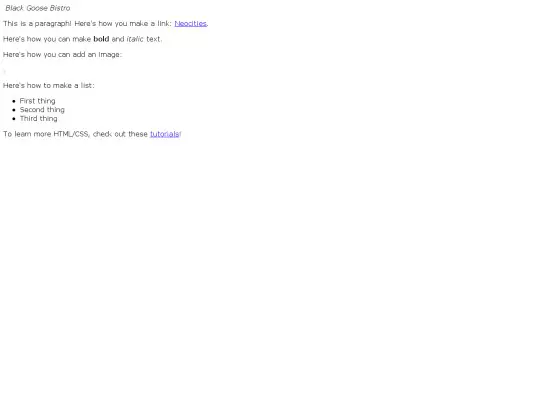Click the Black Goose Bistro title
Viewport: 540px width, 405px height.
(38, 8)
